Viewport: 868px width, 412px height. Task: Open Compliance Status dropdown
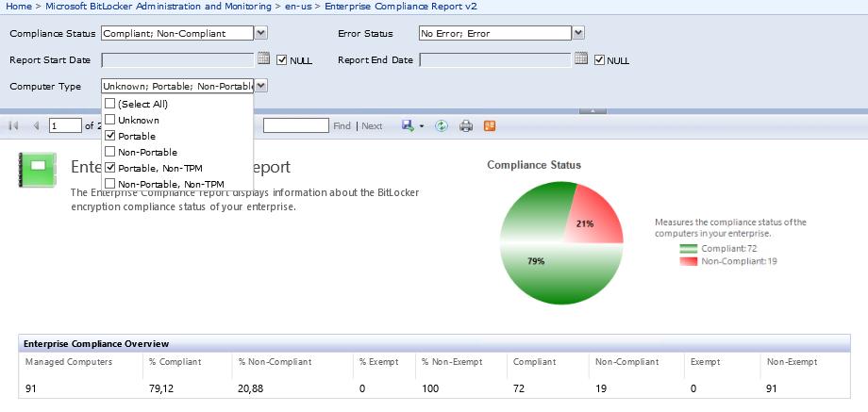point(261,33)
